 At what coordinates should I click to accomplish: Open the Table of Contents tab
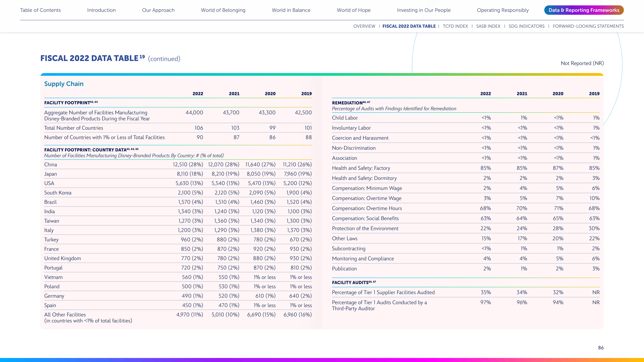pos(40,10)
